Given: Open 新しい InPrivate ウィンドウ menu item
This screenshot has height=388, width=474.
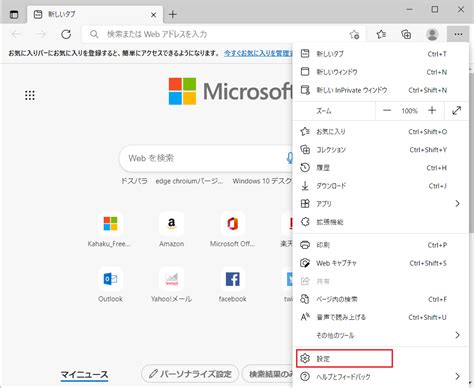Looking at the screenshot, I should tap(380, 90).
